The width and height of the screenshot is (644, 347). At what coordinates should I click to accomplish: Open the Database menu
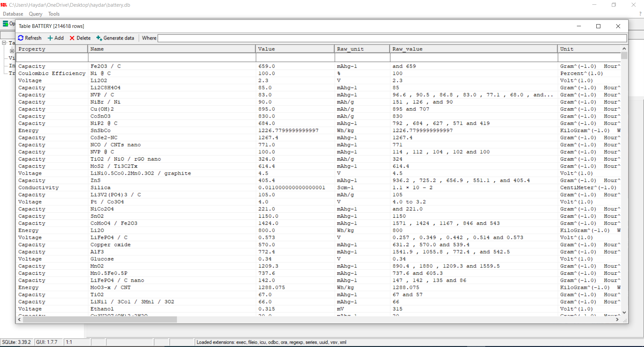point(13,14)
